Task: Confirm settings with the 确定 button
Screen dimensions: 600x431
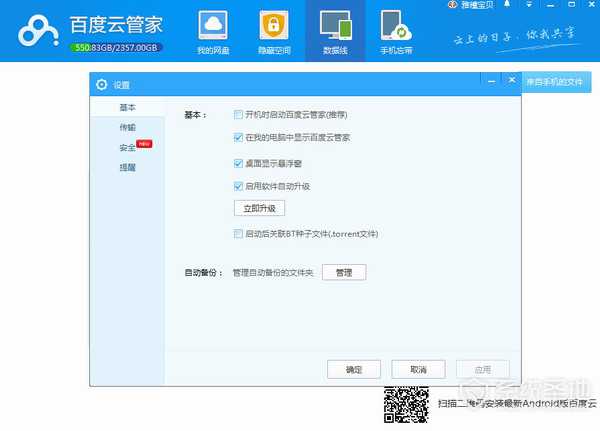Action: tap(354, 369)
